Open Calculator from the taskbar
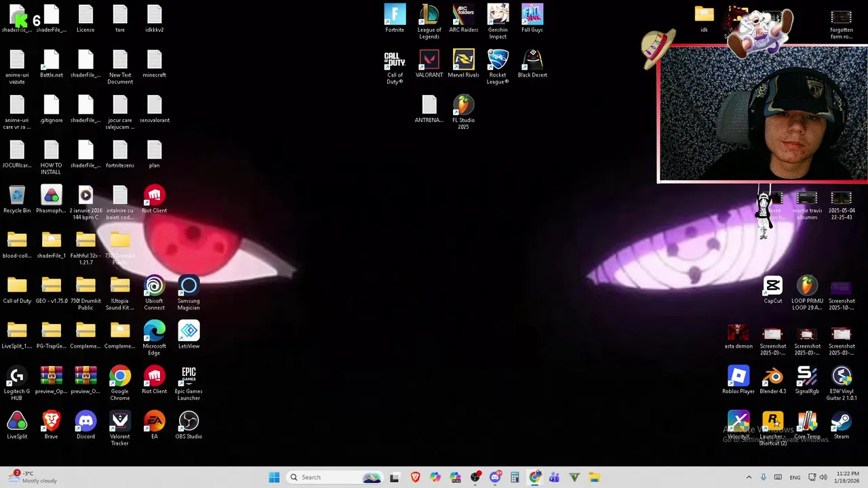868x488 pixels. coord(515,477)
